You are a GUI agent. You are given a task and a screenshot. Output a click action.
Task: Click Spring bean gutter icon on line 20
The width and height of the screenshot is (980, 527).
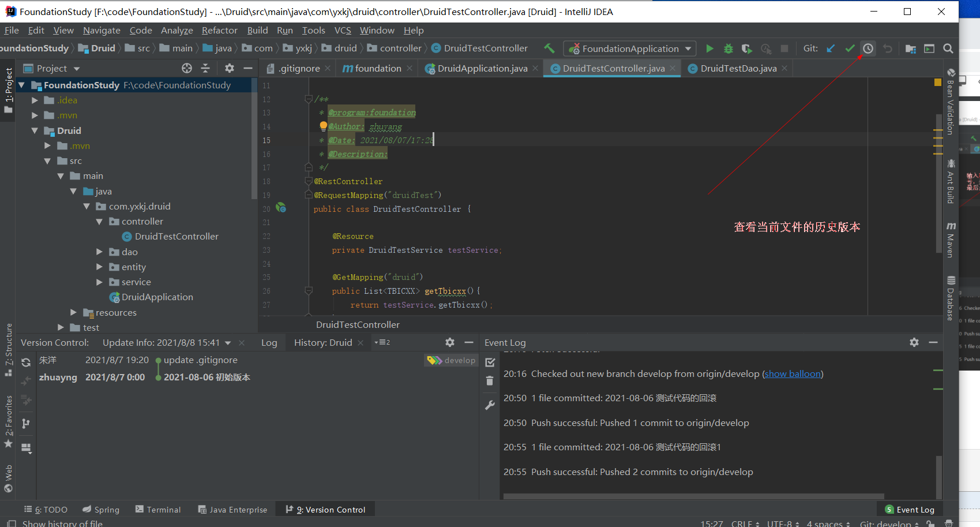coord(281,207)
